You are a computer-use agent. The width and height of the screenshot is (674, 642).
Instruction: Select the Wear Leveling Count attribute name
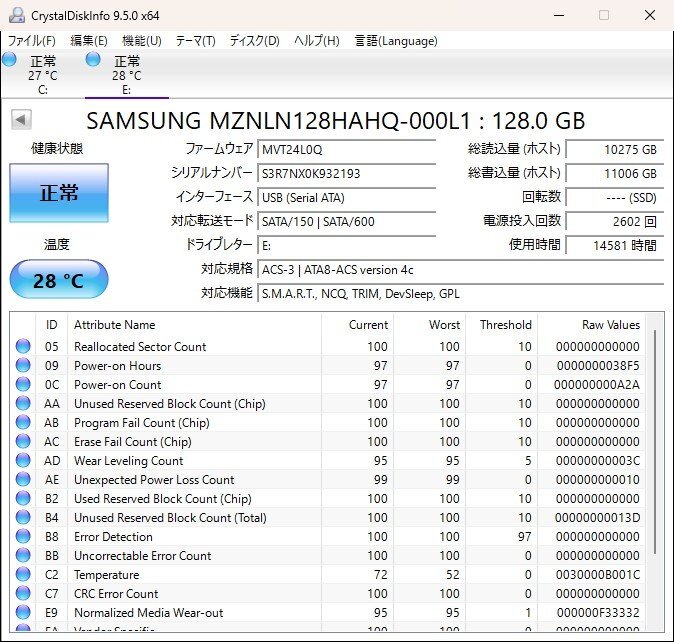[129, 461]
